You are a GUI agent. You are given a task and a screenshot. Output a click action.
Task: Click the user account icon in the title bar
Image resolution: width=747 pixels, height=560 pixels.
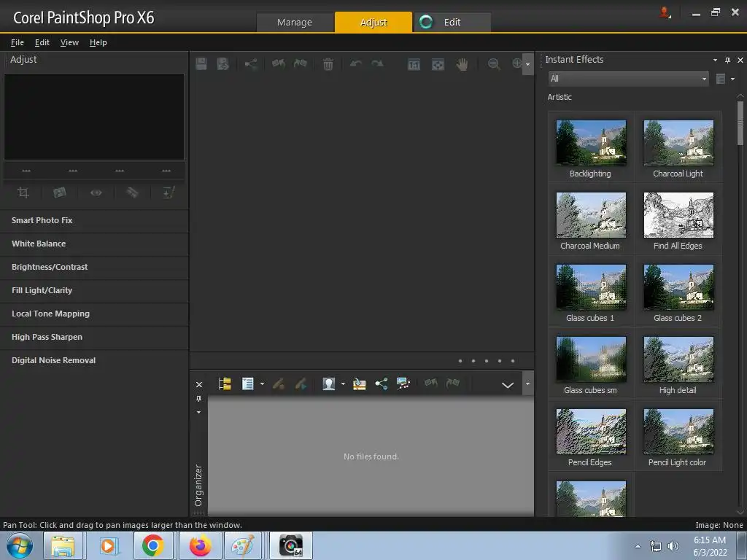[665, 12]
